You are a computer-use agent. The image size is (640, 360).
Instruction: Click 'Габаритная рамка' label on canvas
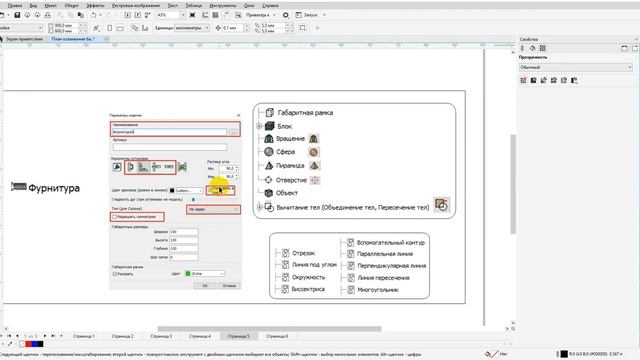pos(305,113)
